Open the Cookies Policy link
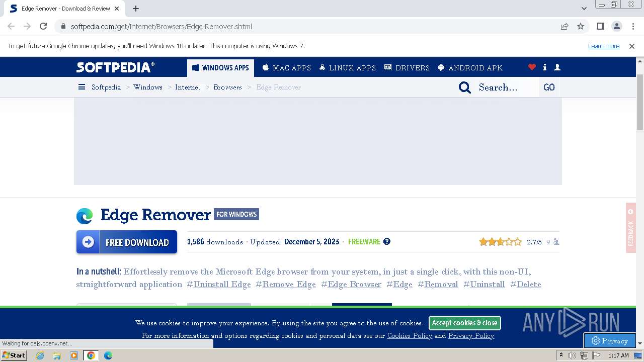The height and width of the screenshot is (362, 644). tap(410, 335)
